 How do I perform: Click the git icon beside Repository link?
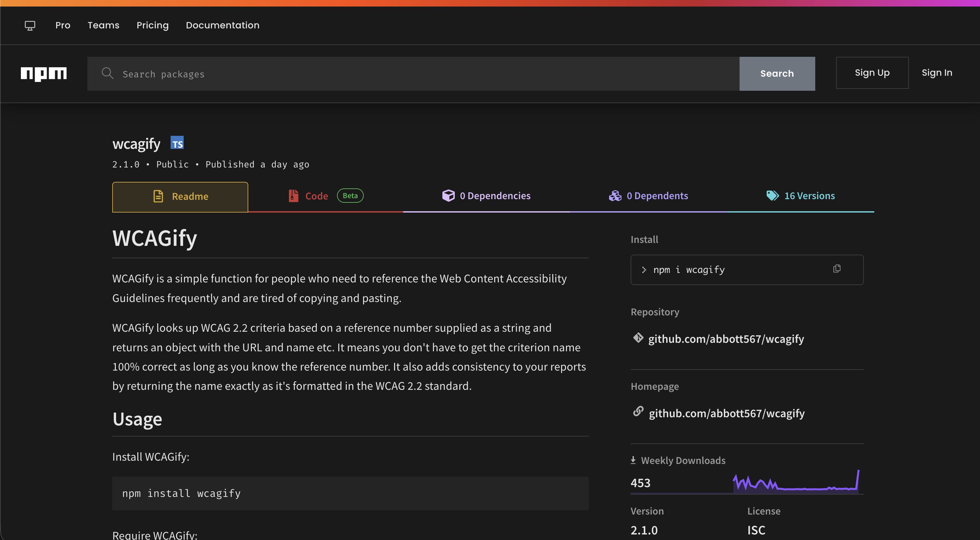[638, 338]
